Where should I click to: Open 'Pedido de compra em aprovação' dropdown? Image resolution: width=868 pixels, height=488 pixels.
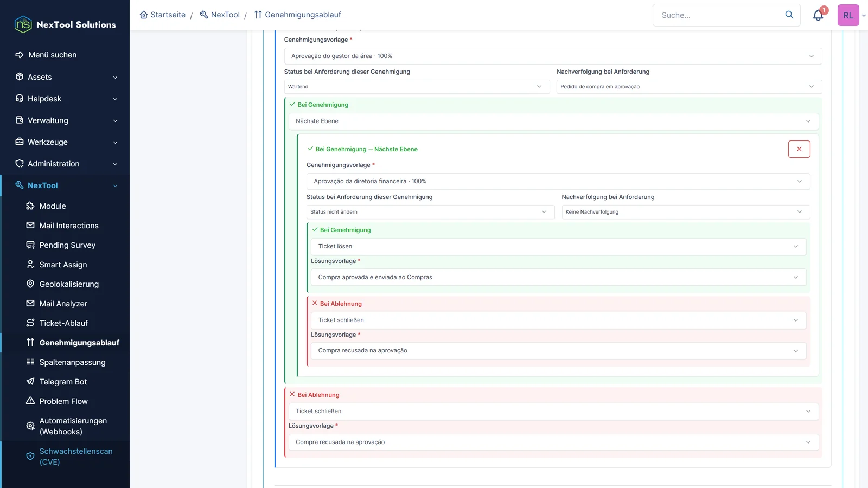[689, 87]
